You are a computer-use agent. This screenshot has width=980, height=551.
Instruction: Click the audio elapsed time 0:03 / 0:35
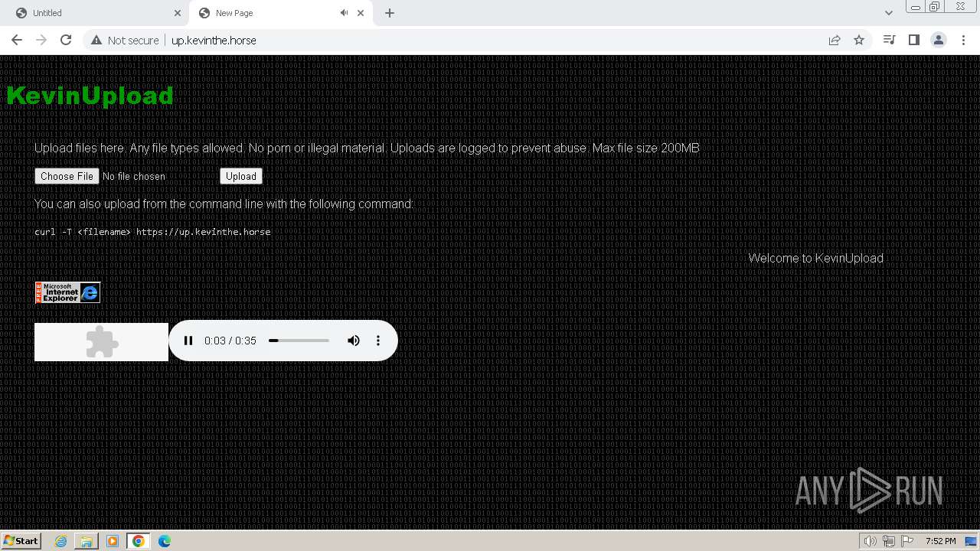pyautogui.click(x=230, y=341)
